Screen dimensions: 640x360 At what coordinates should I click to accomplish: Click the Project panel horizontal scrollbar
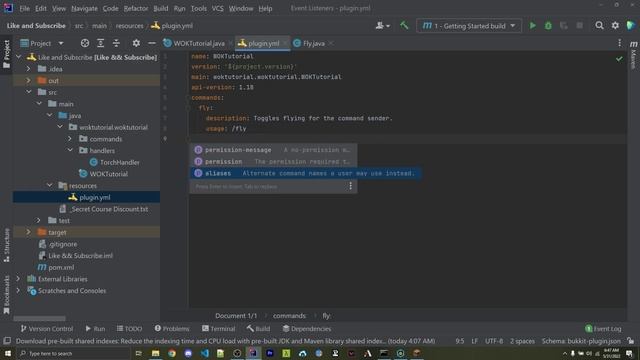click(x=39, y=318)
